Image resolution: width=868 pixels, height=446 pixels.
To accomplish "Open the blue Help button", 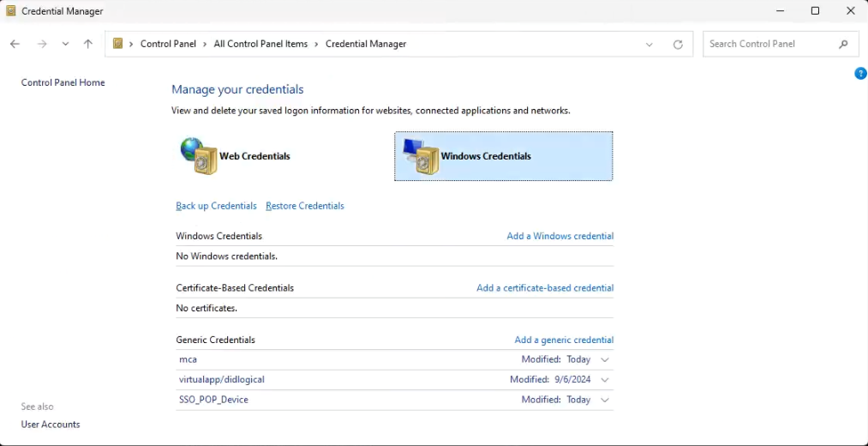I will (x=861, y=73).
